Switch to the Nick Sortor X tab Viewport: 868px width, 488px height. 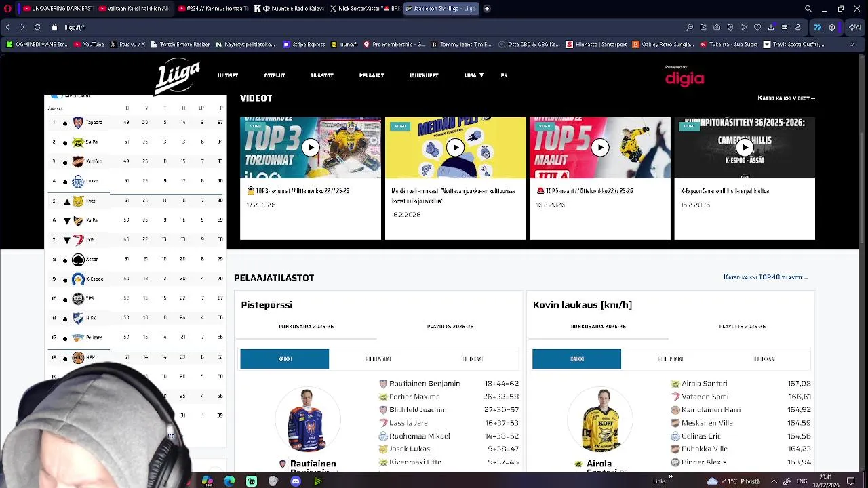click(x=365, y=9)
